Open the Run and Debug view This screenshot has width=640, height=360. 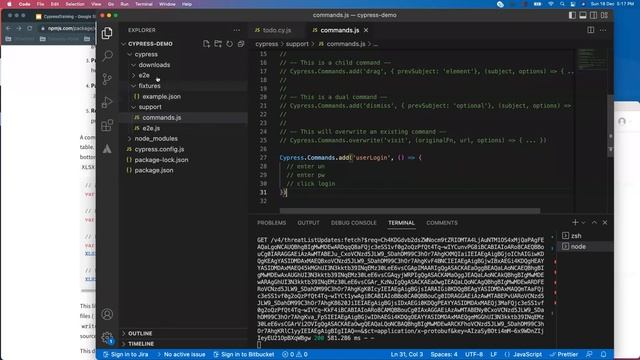click(x=107, y=102)
